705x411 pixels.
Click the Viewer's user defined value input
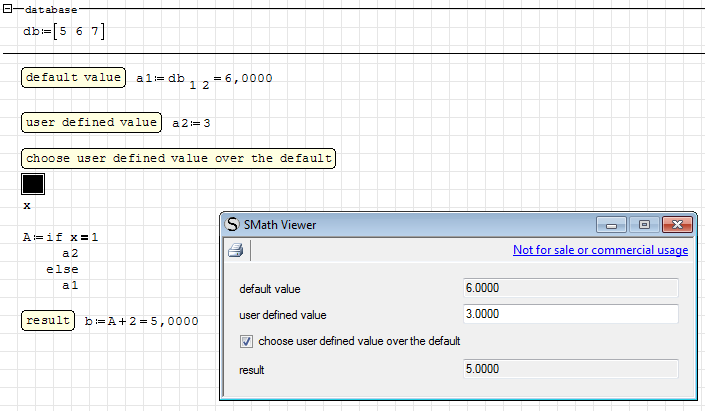coord(570,314)
